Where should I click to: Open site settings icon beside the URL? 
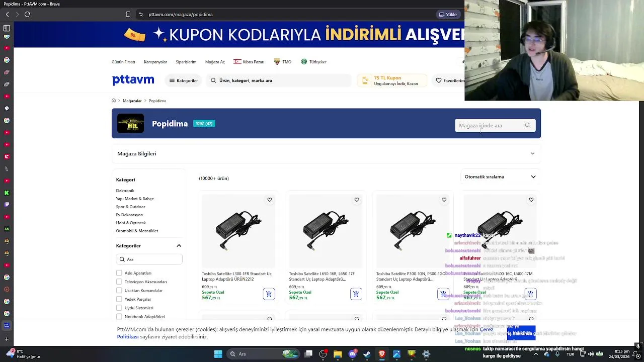pos(141,14)
